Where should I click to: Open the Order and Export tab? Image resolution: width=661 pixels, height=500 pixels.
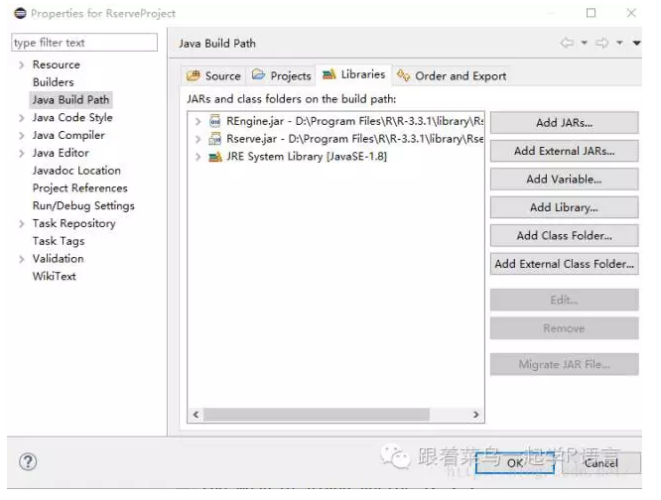click(451, 76)
